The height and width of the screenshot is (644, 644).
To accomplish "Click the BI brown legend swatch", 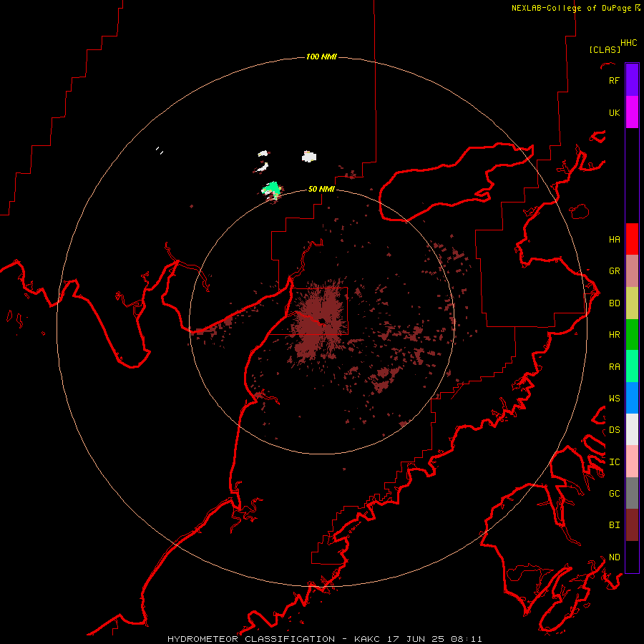I will 632,525.
